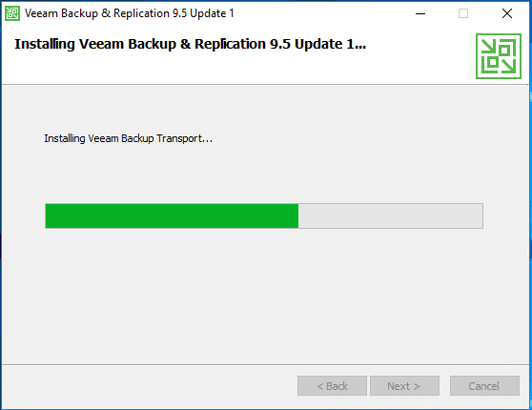
Task: Click the 'Installing Veeam Backup Transport...' status text
Action: [129, 138]
